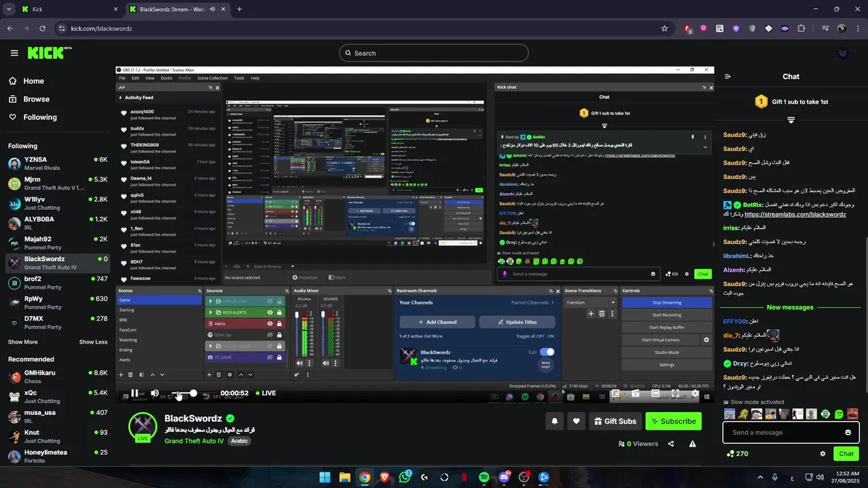The height and width of the screenshot is (488, 868).
Task: Open YZNSA channel in Following list
Action: pos(58,163)
